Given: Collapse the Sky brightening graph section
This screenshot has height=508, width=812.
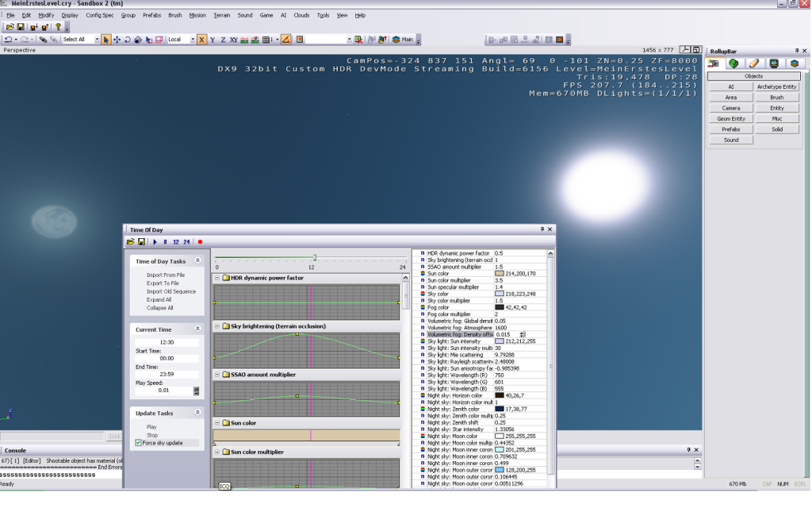Looking at the screenshot, I should point(217,326).
